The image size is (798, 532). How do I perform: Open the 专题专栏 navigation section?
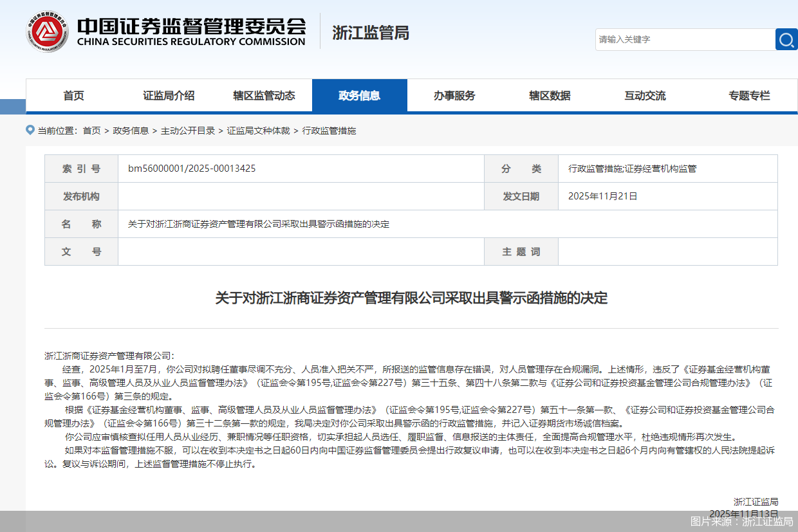pyautogui.click(x=749, y=95)
